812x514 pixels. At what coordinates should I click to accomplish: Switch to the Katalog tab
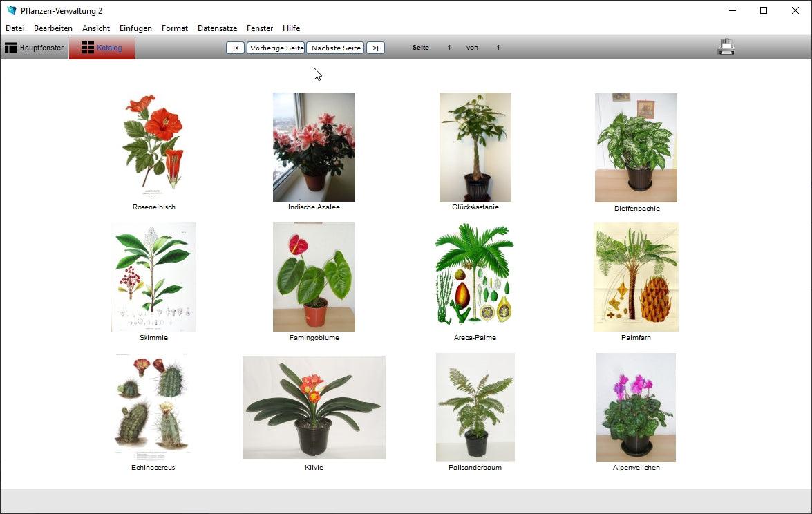102,48
